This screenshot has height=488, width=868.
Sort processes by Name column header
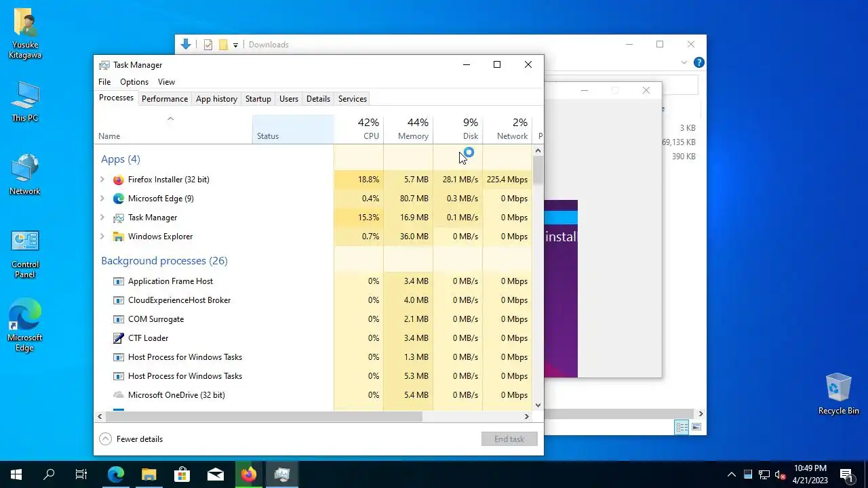(x=173, y=129)
